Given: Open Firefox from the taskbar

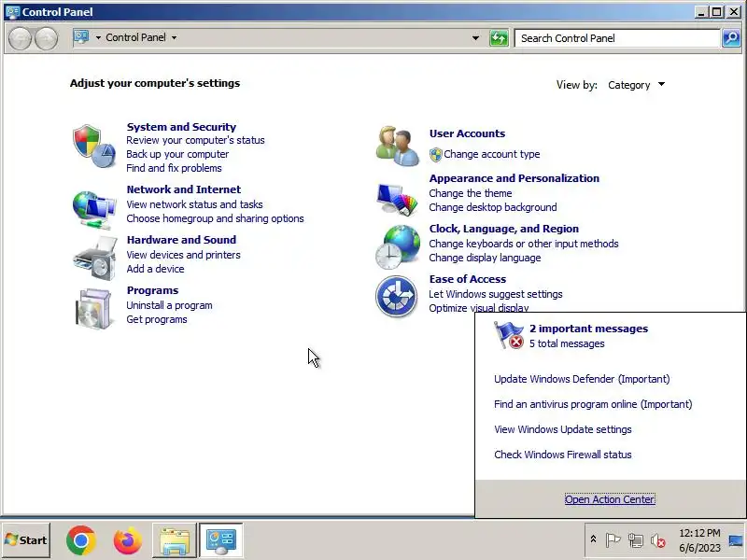Looking at the screenshot, I should click(128, 540).
